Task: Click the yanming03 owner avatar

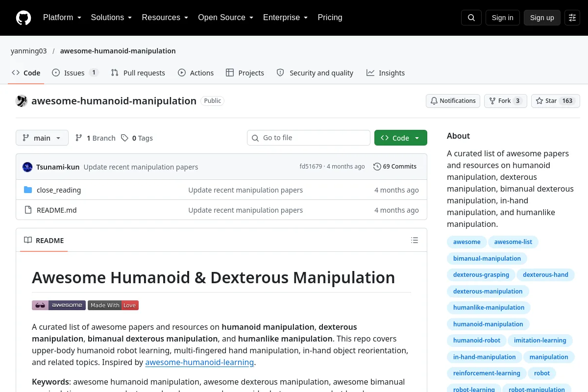Action: click(22, 101)
